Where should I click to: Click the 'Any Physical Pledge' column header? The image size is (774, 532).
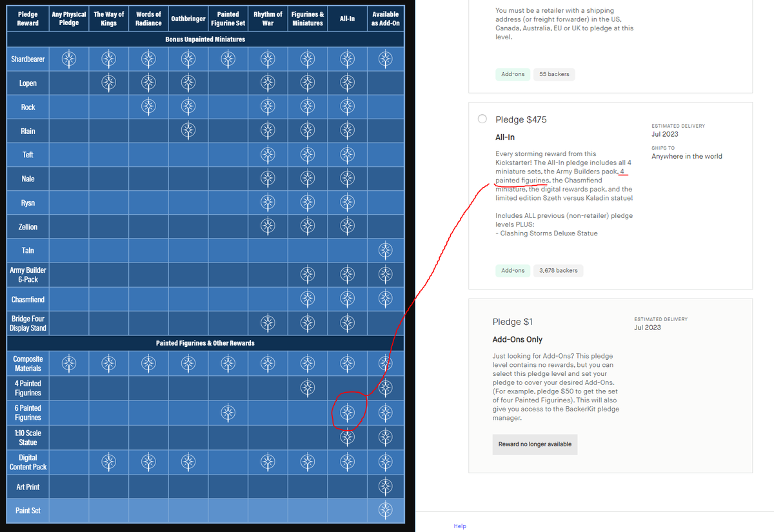click(x=69, y=18)
